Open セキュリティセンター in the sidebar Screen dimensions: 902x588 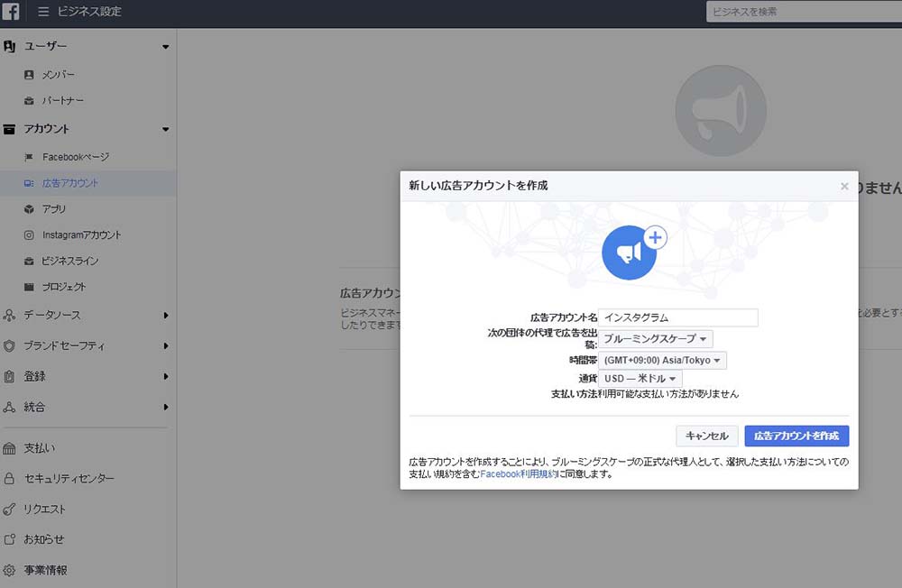pyautogui.click(x=69, y=479)
